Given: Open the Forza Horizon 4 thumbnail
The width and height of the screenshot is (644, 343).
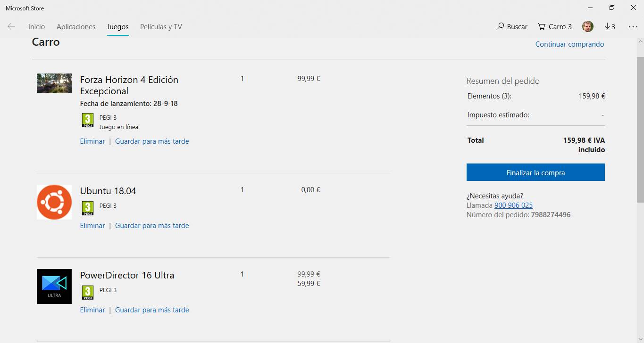Looking at the screenshot, I should (54, 83).
